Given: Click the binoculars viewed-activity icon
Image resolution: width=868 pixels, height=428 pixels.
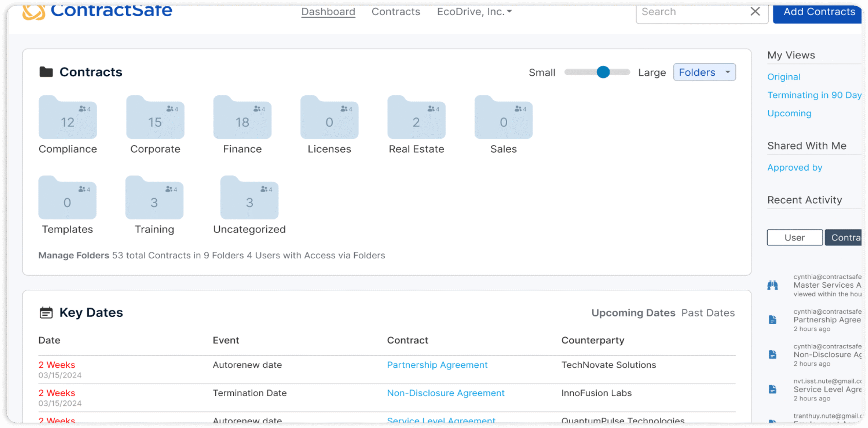Looking at the screenshot, I should [772, 285].
